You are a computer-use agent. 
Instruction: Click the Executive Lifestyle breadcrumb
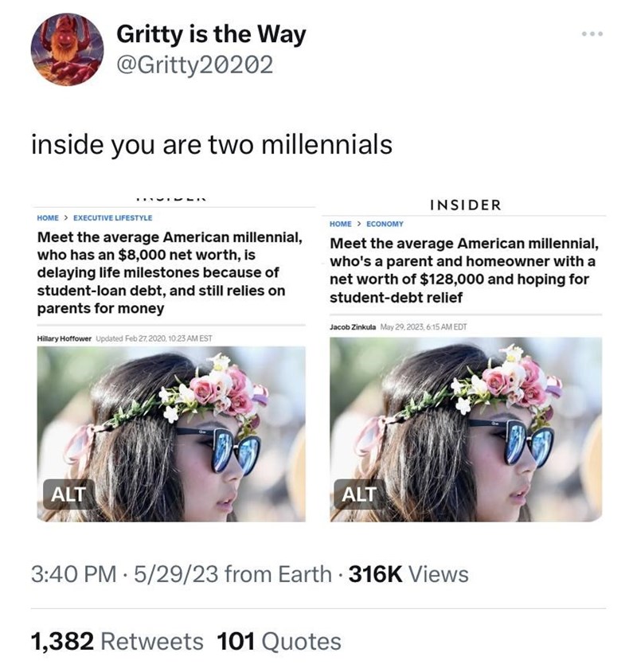pyautogui.click(x=112, y=217)
